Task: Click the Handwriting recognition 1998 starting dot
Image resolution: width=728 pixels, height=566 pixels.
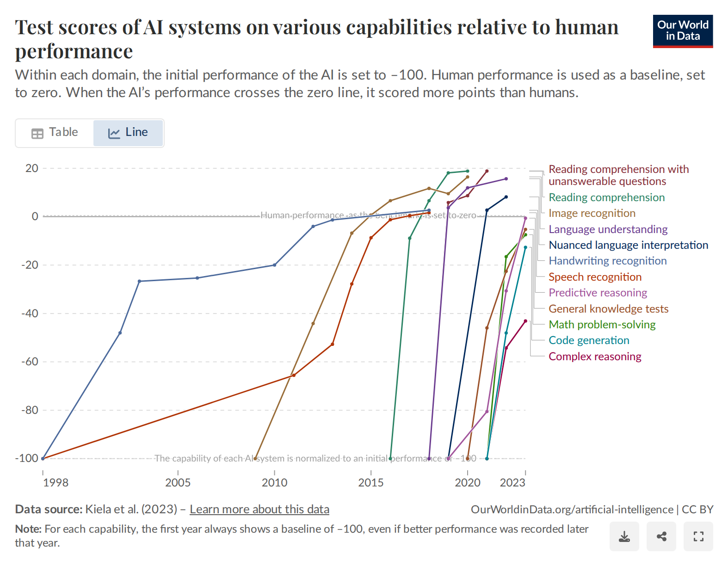Action: [43, 459]
